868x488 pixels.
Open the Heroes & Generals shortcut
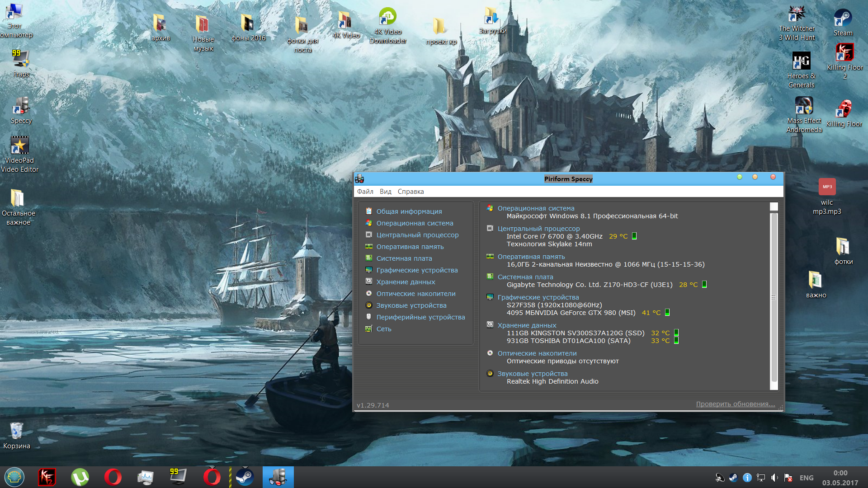[801, 70]
